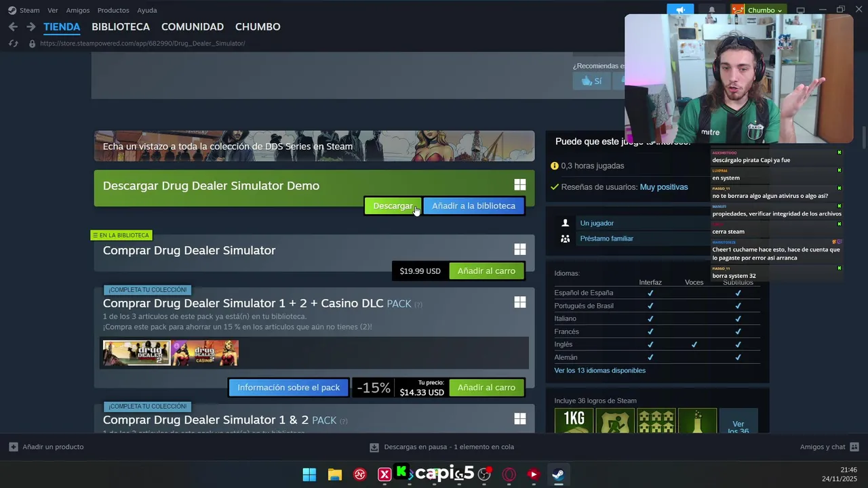This screenshot has height=488, width=868.
Task: Click Información sobre el pack button
Action: (288, 388)
